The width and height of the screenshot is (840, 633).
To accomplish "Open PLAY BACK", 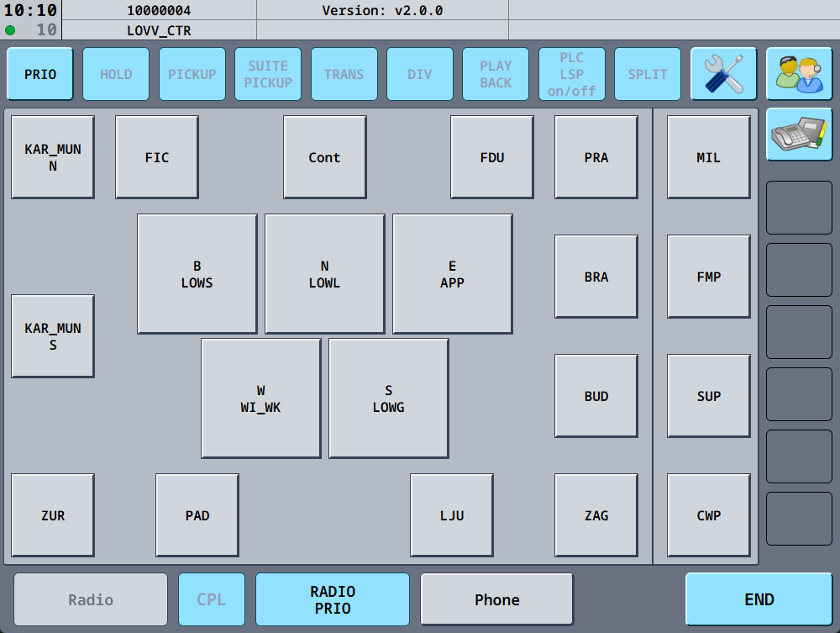I will (496, 73).
